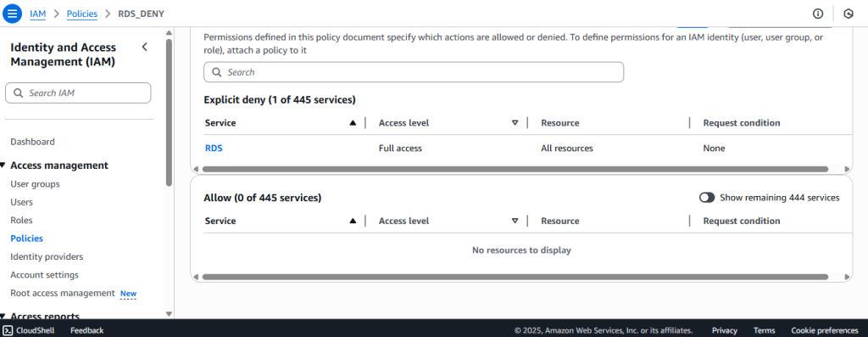Sort Explicit deny table by Service arrow
This screenshot has width=868, height=337.
tap(353, 123)
